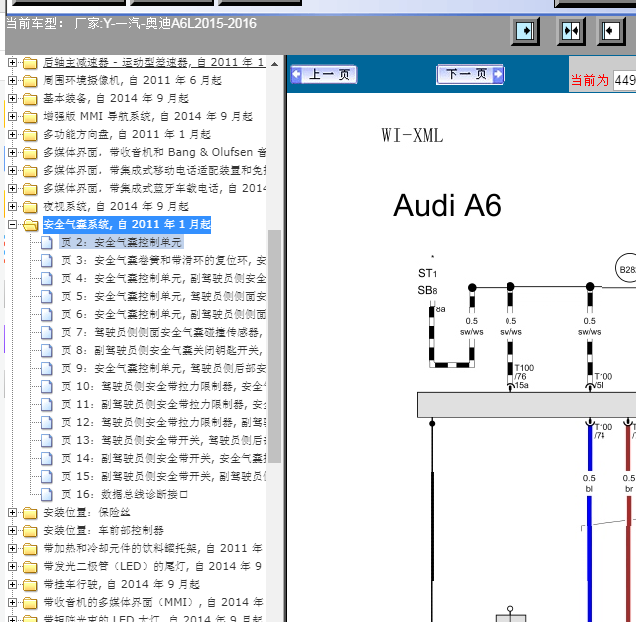Open 页 9 in the tree
The width and height of the screenshot is (636, 622).
coord(163,368)
